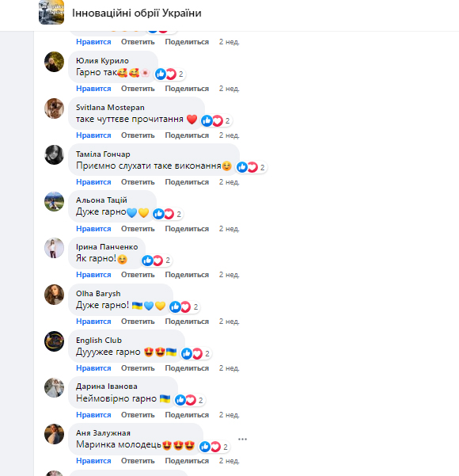459x476 pixels.
Task: View reactions on Таміла Гончар's comment
Action: pyautogui.click(x=251, y=167)
